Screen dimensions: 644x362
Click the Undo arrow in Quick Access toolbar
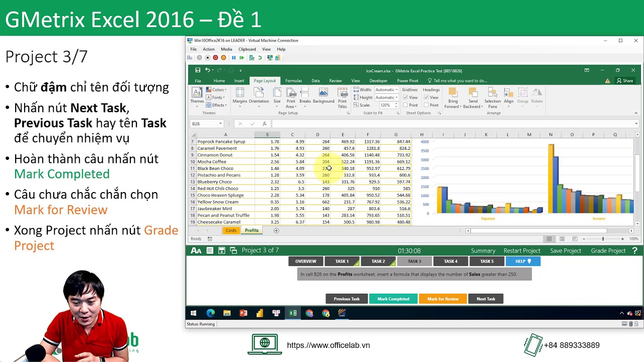[x=207, y=70]
